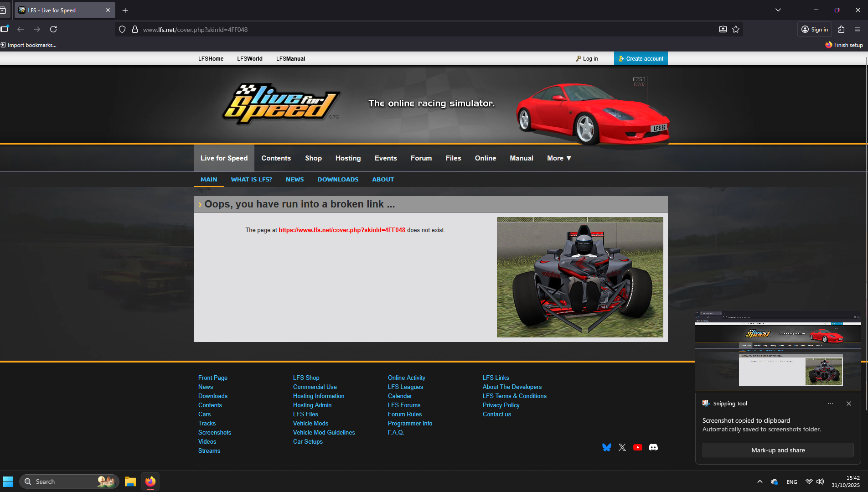This screenshot has width=868, height=492.
Task: Open the Contents navigation item
Action: 276,158
